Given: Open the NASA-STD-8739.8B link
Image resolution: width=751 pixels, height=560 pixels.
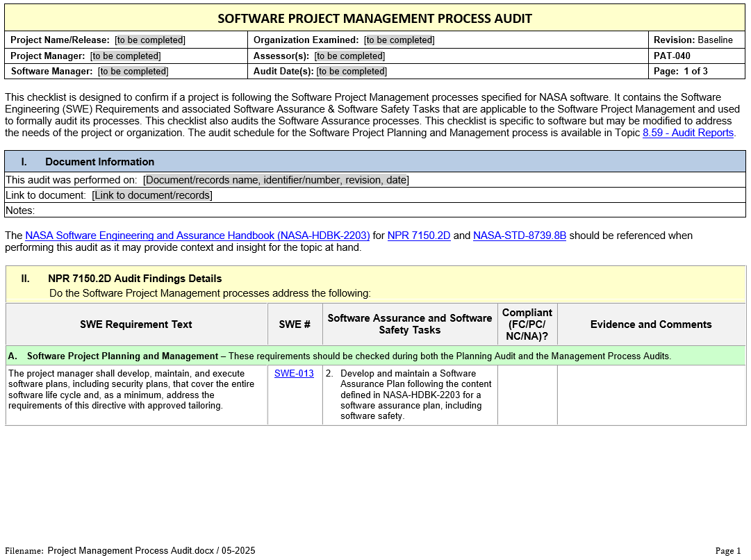Looking at the screenshot, I should click(x=519, y=236).
